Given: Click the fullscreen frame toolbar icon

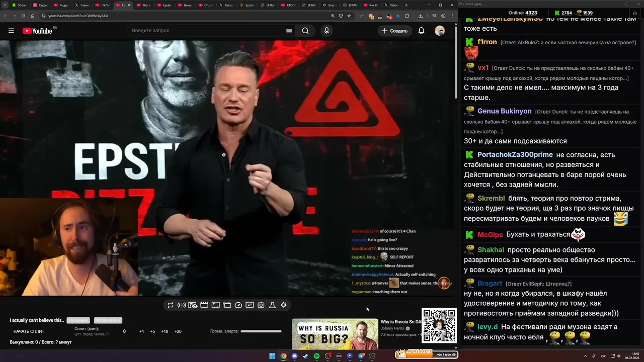Looking at the screenshot, I should coord(215,305).
